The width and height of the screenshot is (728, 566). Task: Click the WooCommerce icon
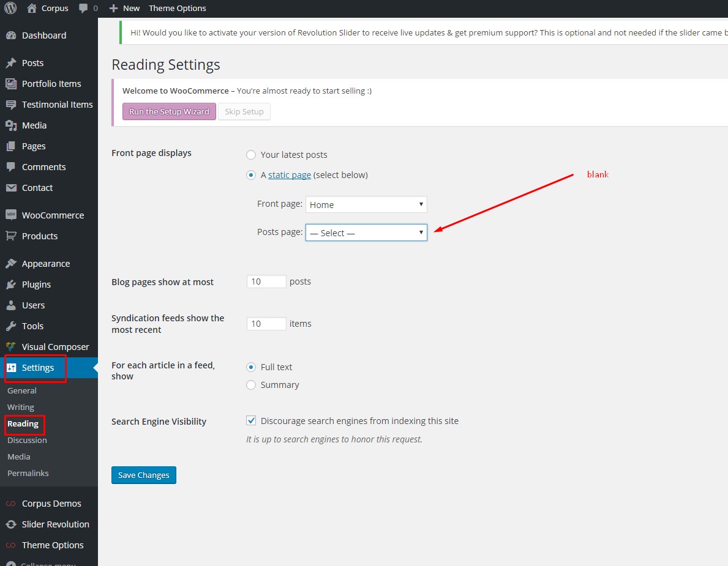[11, 215]
